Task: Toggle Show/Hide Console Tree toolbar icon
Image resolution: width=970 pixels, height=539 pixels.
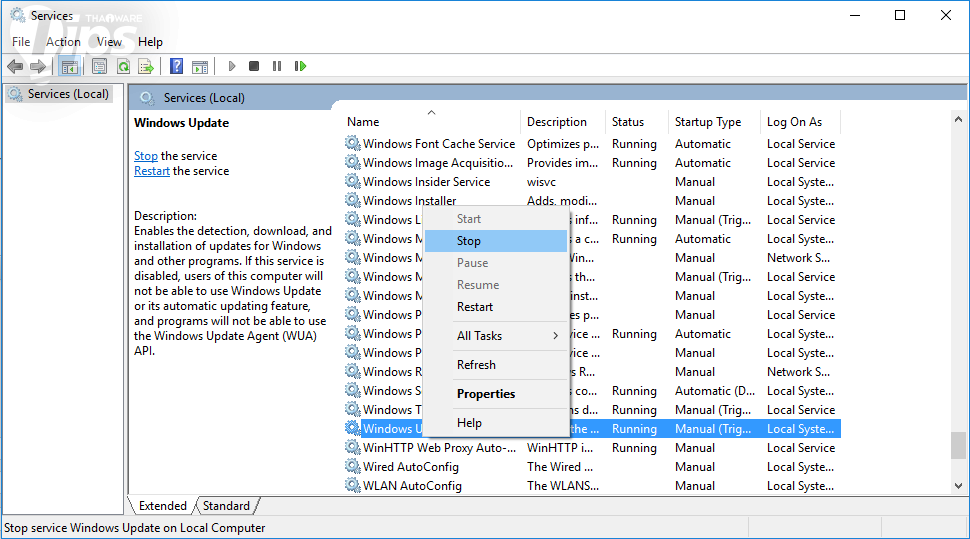Action: click(x=69, y=66)
